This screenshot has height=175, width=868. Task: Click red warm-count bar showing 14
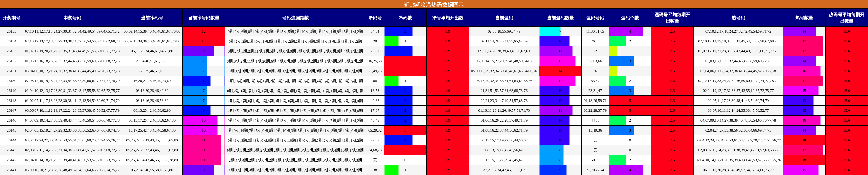(x=560, y=71)
